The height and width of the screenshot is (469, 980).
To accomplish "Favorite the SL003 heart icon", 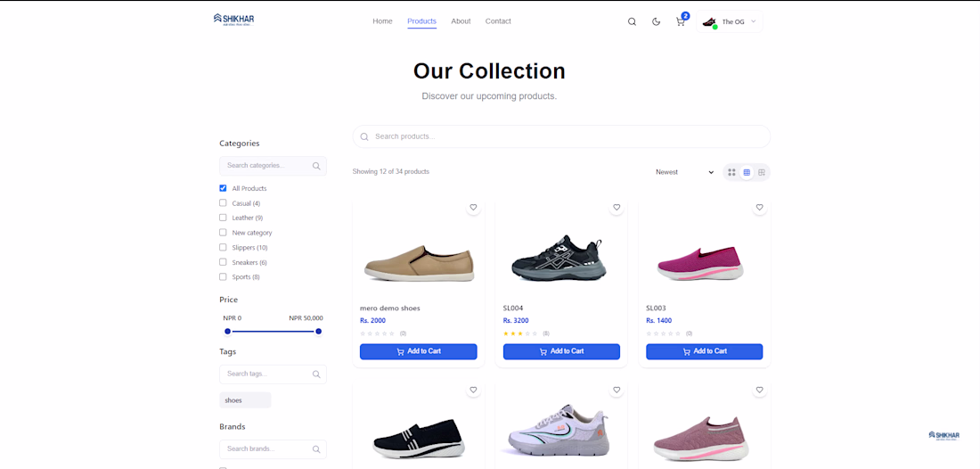I will pyautogui.click(x=759, y=208).
